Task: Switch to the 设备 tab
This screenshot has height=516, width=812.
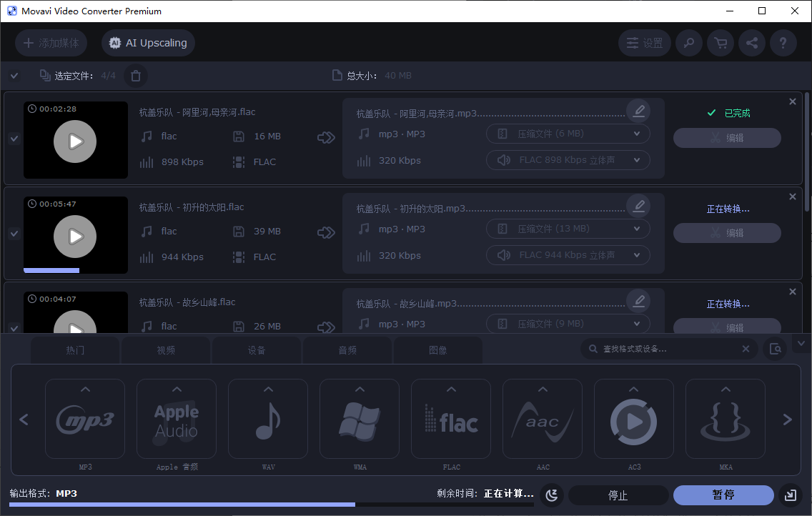Action: [x=257, y=349]
